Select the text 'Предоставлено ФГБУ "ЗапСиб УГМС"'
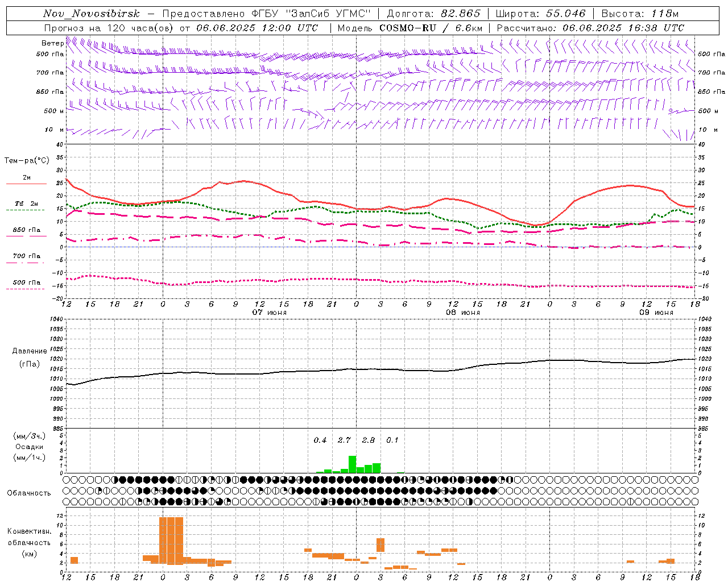 coord(267,14)
